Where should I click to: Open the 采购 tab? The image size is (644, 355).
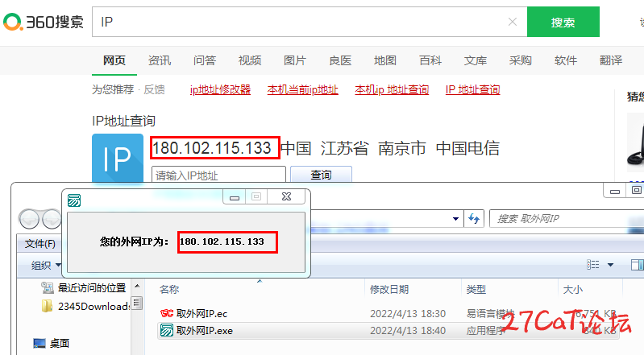point(521,60)
